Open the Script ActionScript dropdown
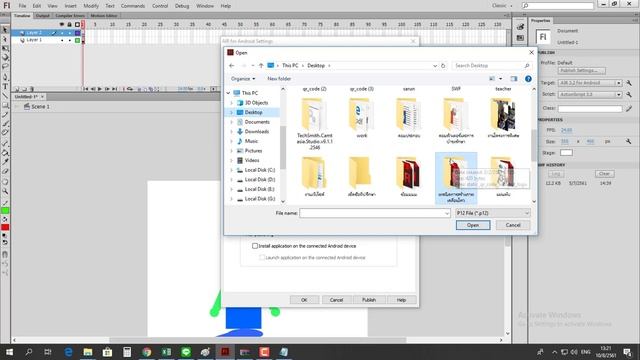 point(590,94)
